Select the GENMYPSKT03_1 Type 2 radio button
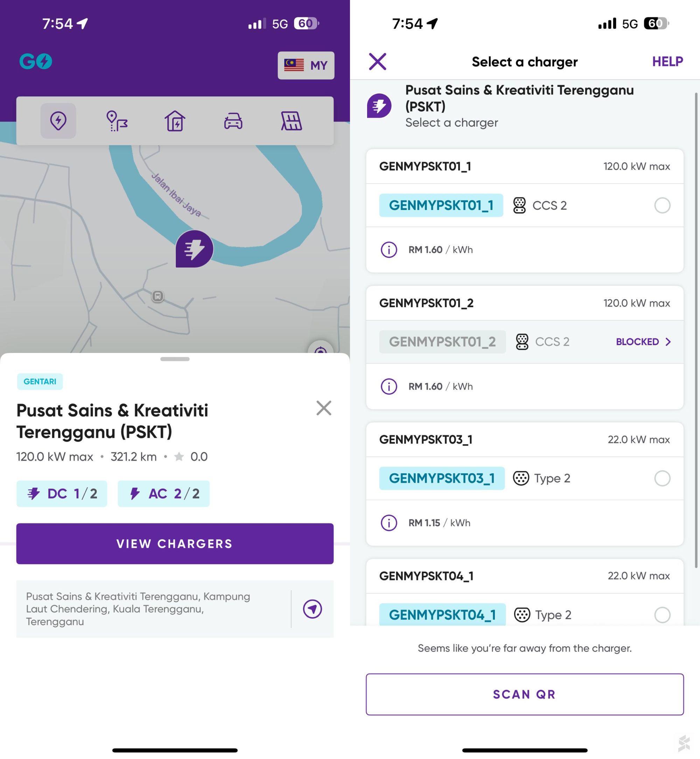 point(662,478)
